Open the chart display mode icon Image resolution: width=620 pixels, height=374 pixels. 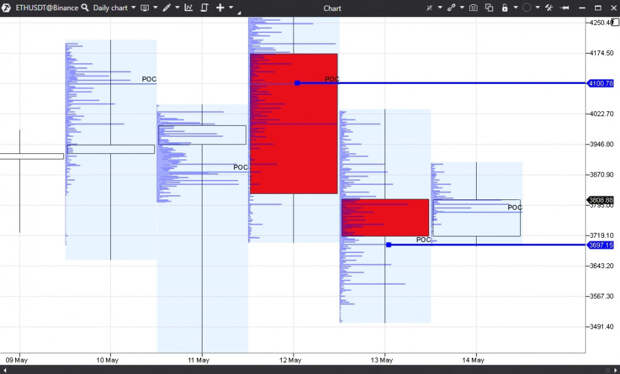(145, 8)
